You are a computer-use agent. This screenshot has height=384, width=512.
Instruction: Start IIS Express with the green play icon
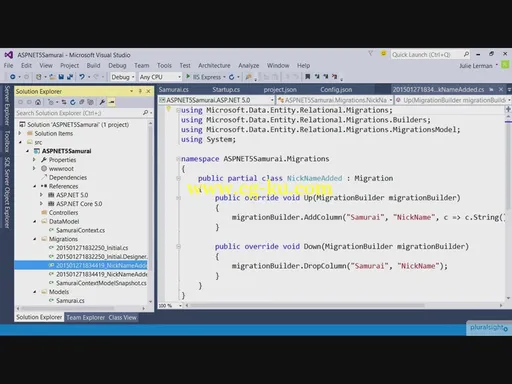tap(188, 77)
